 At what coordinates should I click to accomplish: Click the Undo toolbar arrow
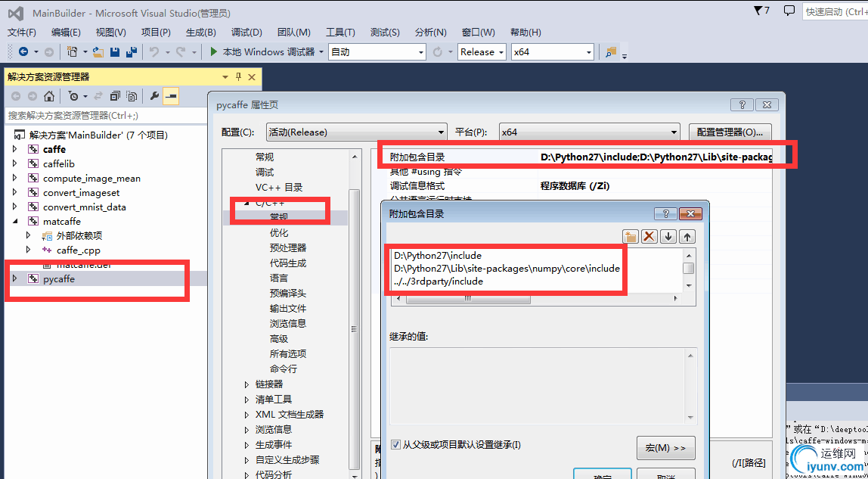tap(154, 52)
